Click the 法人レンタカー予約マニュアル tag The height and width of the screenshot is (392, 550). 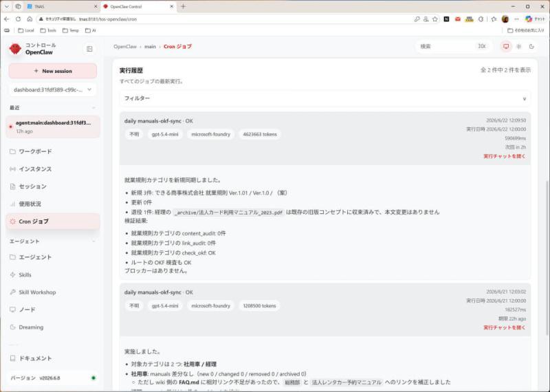346,382
